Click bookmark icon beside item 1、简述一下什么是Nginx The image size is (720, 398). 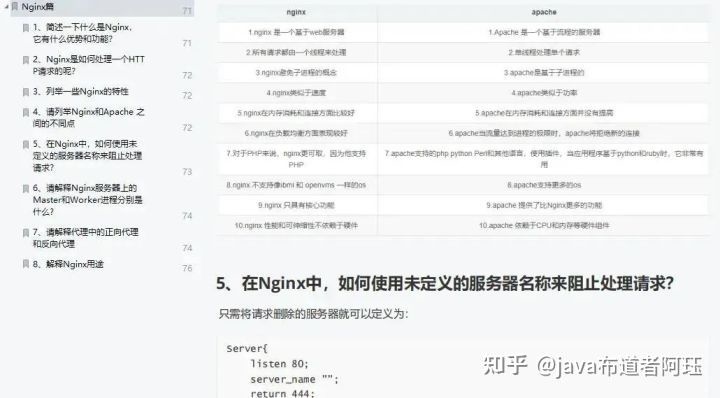point(26,28)
